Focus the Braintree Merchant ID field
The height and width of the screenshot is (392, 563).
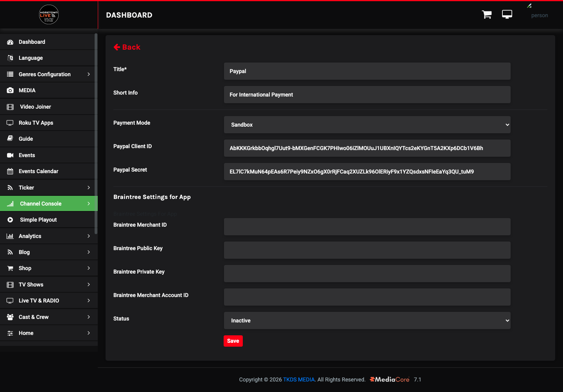(x=367, y=227)
